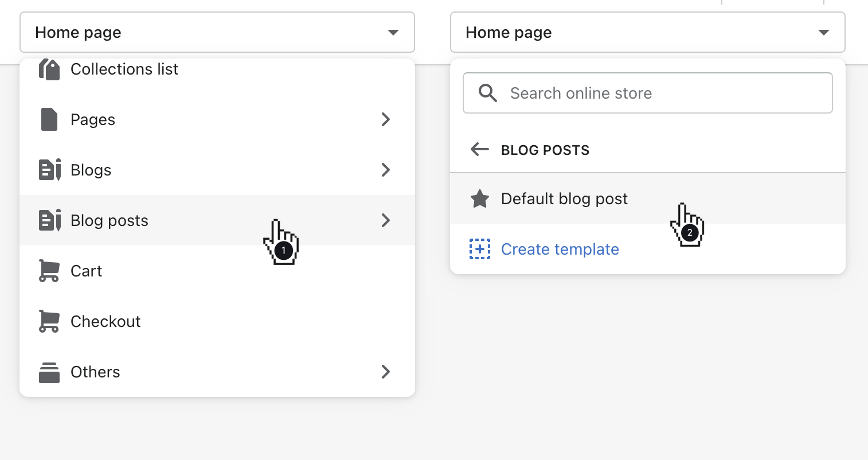Image resolution: width=868 pixels, height=460 pixels.
Task: Click the dashed-plus Create template icon
Action: click(x=480, y=249)
